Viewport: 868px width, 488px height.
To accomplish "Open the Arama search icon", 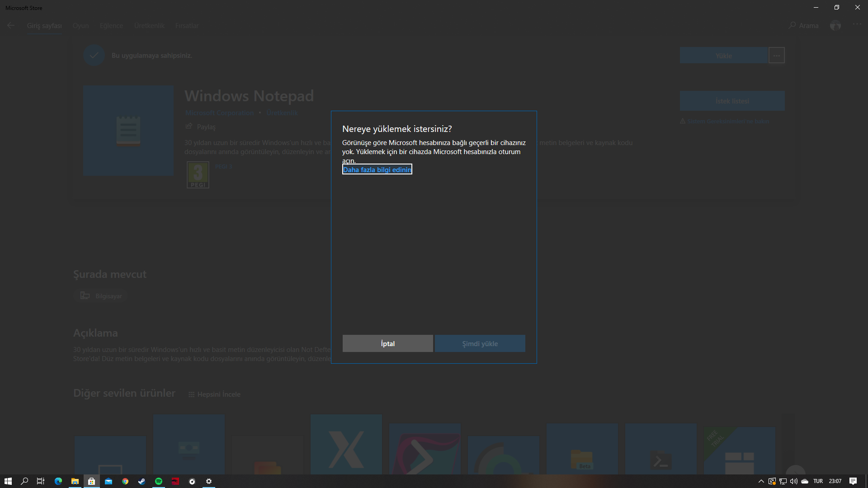I will coord(792,26).
